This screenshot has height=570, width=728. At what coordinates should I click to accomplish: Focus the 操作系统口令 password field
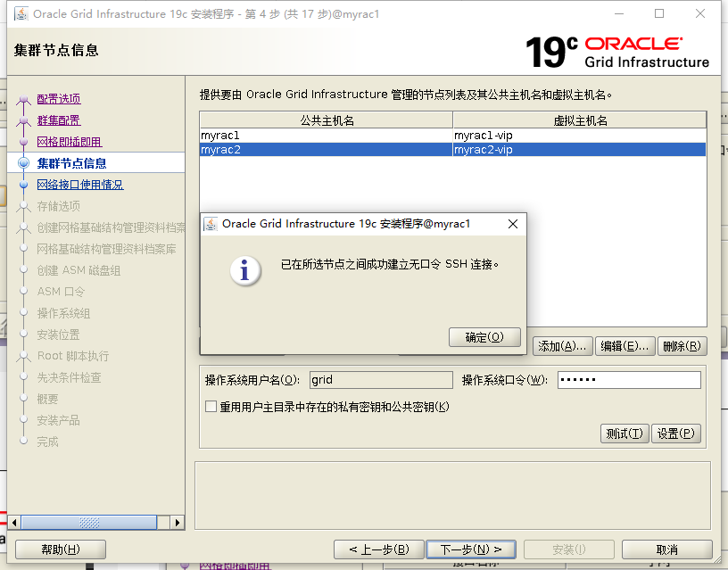click(x=629, y=380)
